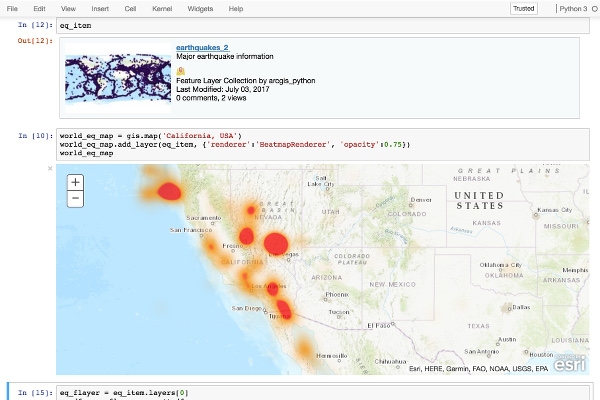Expand the Insert menu
This screenshot has width=600, height=400.
[100, 9]
